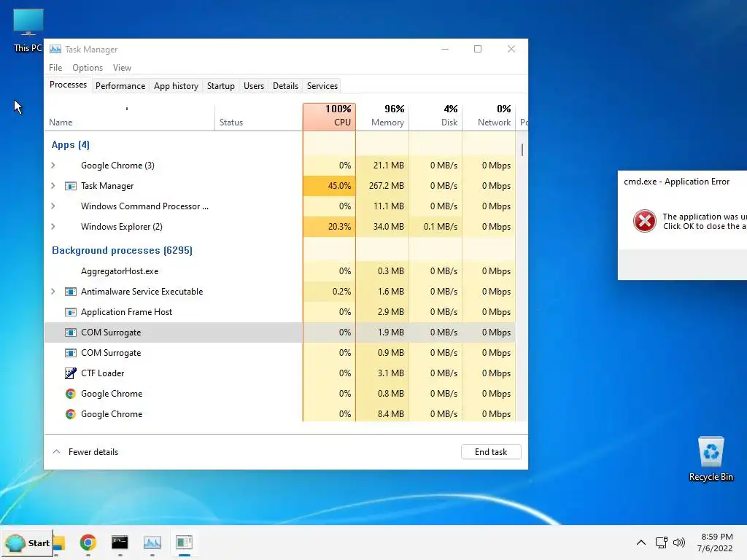Expand the Windows Explorer (2) group

point(53,227)
